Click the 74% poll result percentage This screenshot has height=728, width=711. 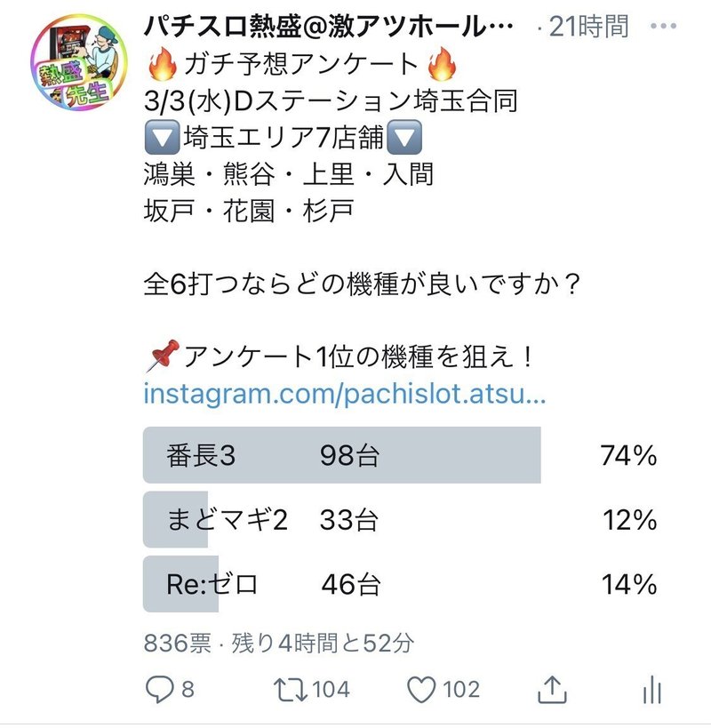click(628, 456)
